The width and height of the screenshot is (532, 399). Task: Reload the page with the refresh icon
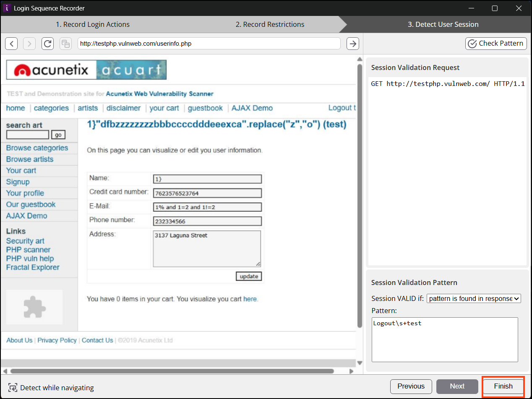47,43
